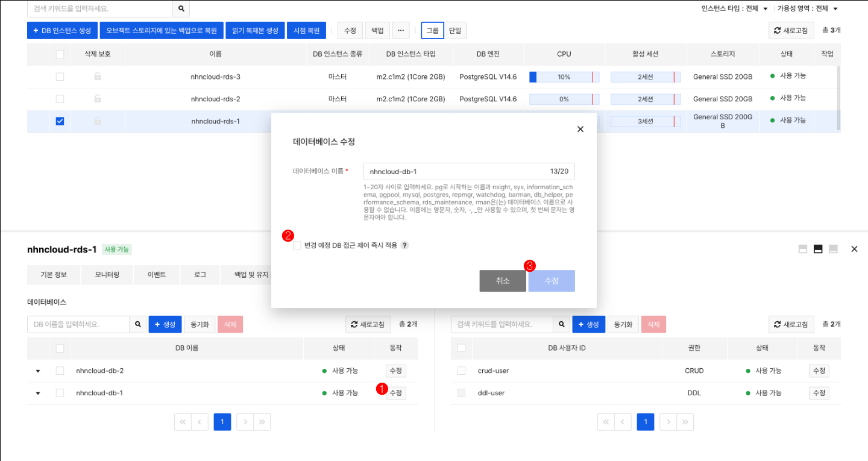
Task: Check the nhncloud-db-2 row checkbox
Action: [60, 371]
